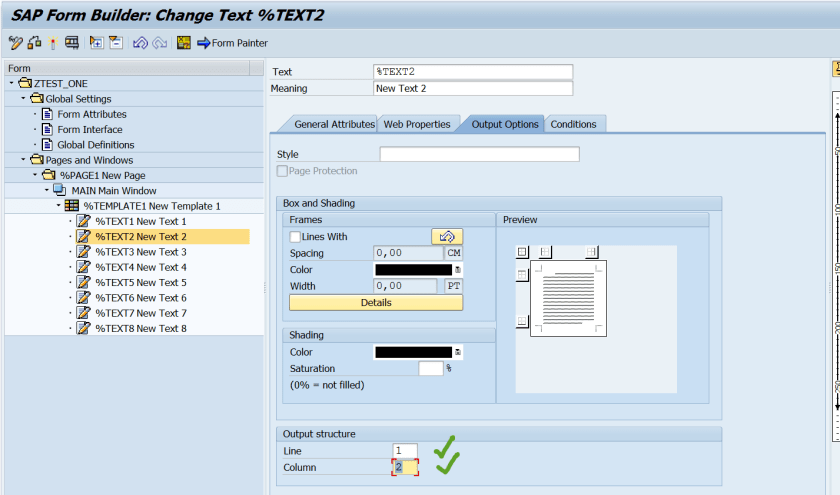Viewport: 840px width, 495px height.
Task: Click the Field List on/off toolbar icon
Action: pos(183,43)
